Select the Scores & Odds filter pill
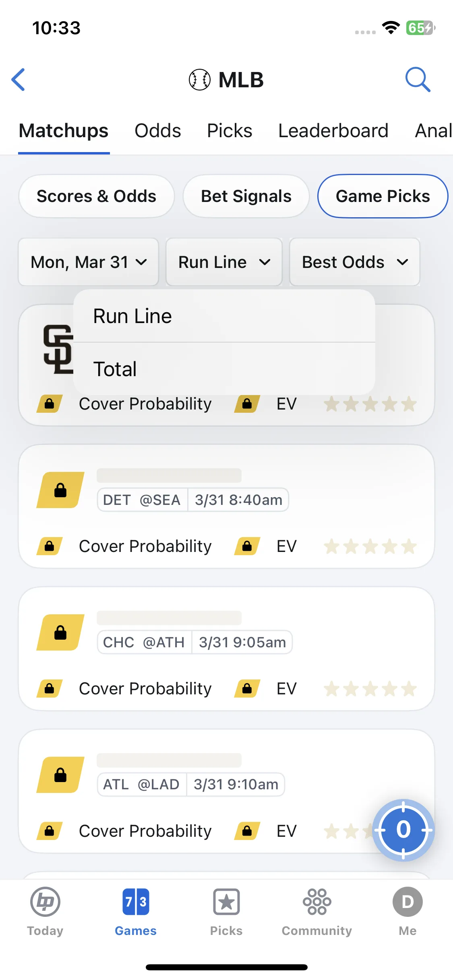The width and height of the screenshot is (453, 980). 97,196
